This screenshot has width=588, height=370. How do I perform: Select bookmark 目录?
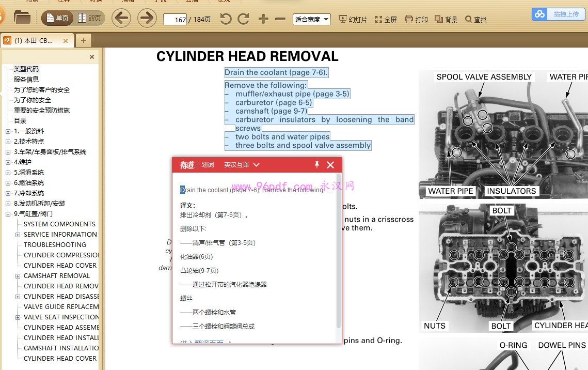pyautogui.click(x=20, y=120)
